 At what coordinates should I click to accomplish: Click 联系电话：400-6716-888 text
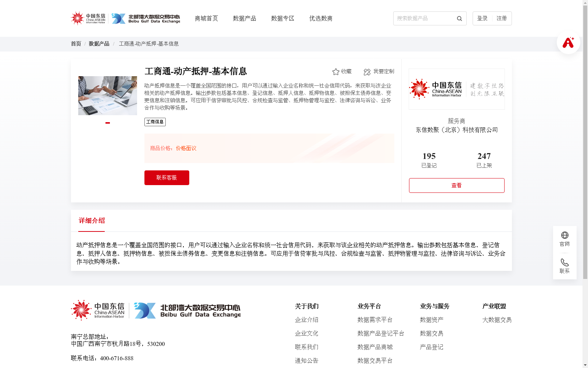pyautogui.click(x=102, y=358)
